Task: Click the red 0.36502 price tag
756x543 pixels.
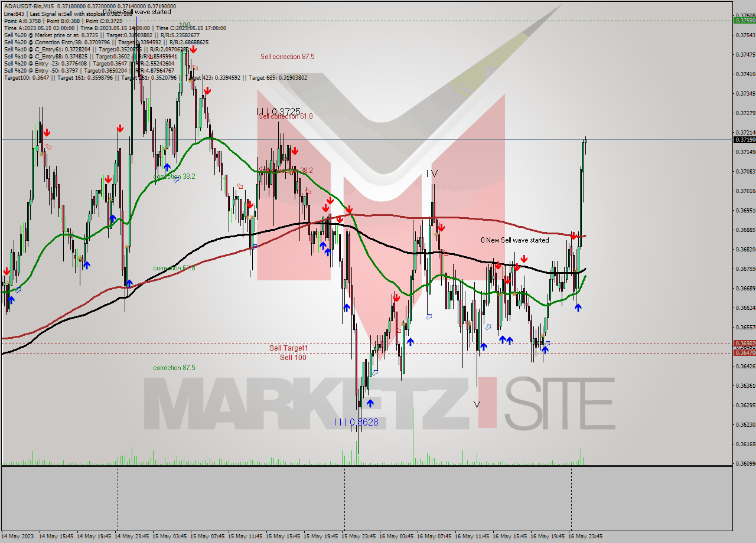Action: point(744,343)
